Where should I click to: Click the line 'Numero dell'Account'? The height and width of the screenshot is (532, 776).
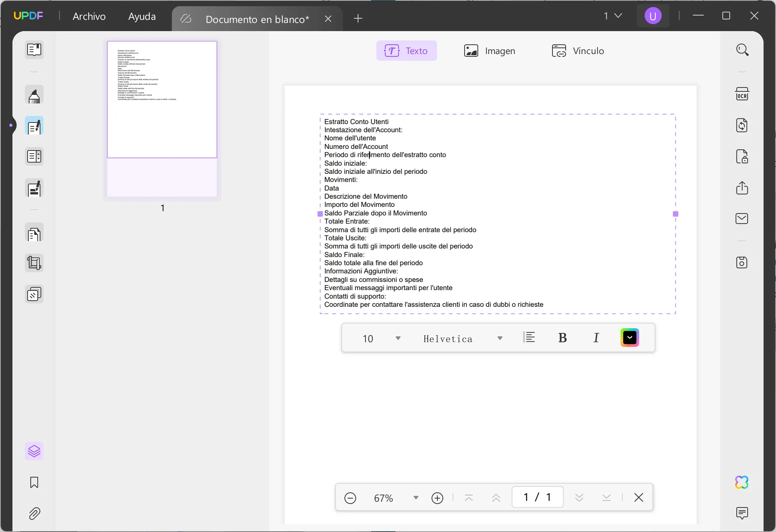(356, 147)
